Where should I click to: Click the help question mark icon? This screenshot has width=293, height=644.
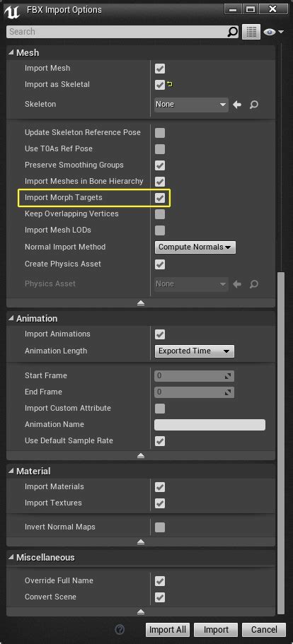tap(120, 629)
